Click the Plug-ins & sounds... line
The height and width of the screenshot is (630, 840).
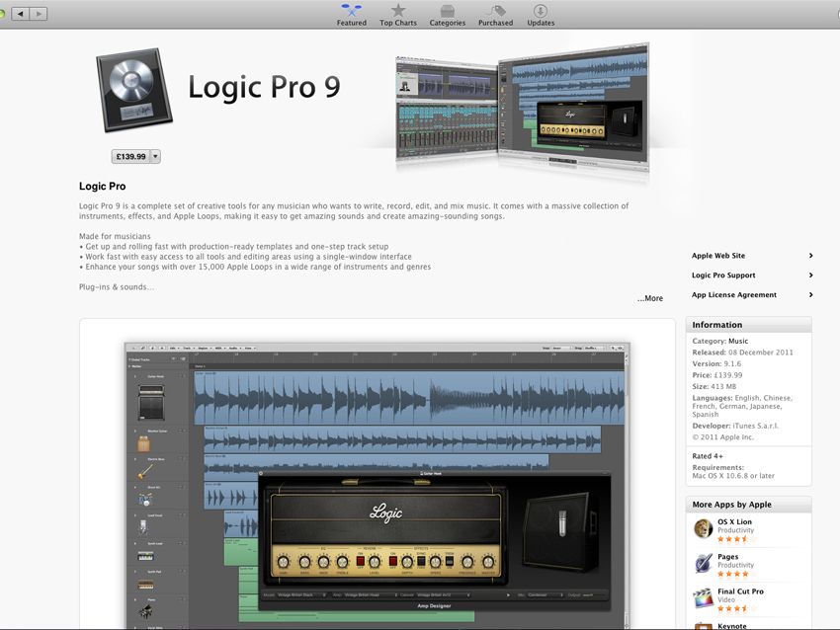[117, 287]
